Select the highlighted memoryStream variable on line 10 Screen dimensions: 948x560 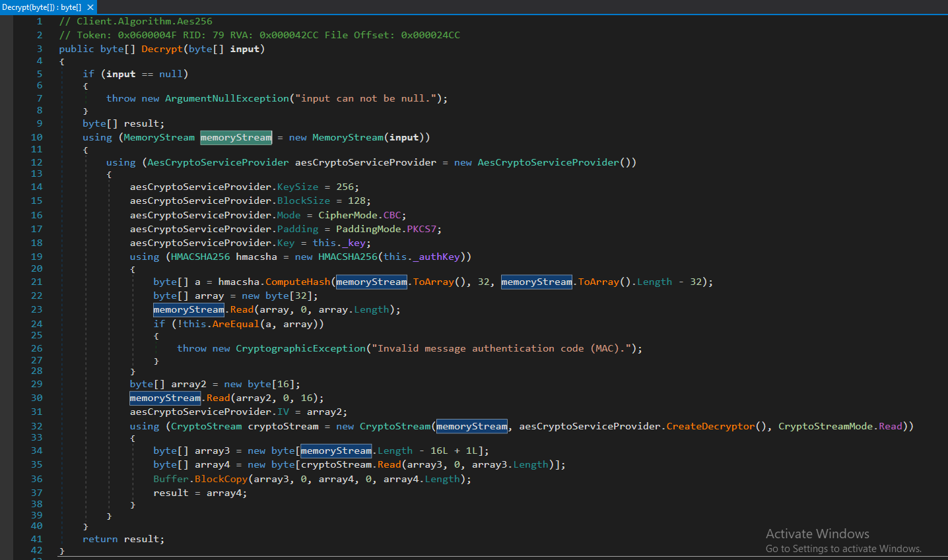pos(236,137)
